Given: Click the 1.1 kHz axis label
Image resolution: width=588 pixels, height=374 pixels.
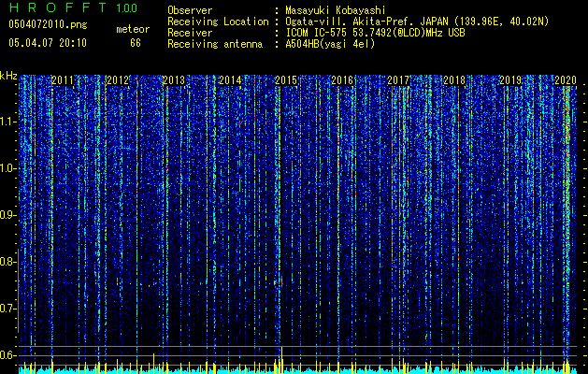Looking at the screenshot, I should tap(7, 122).
